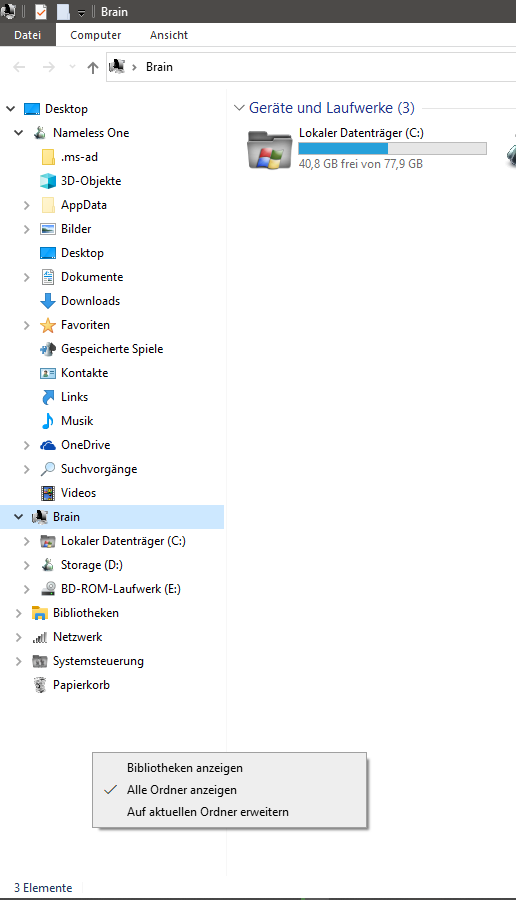Image resolution: width=516 pixels, height=900 pixels.
Task: Expand the Suchvorgänge node
Action: [x=26, y=469]
